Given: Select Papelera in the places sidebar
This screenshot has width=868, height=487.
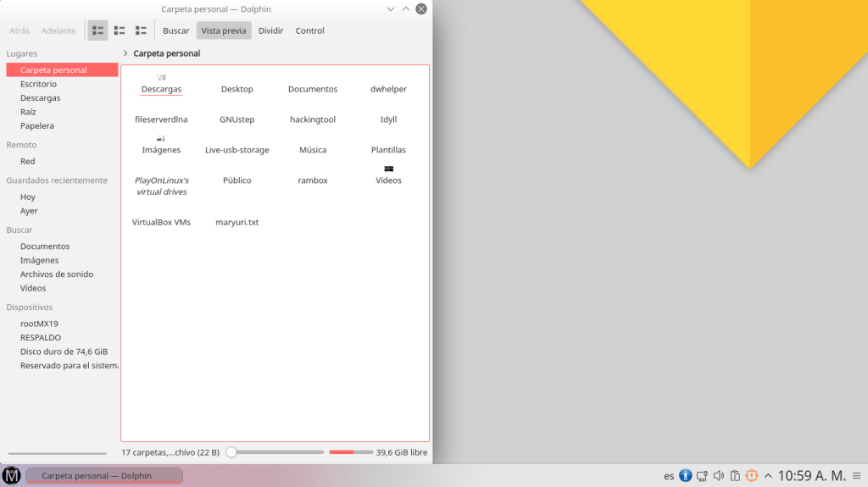Looking at the screenshot, I should tap(37, 126).
